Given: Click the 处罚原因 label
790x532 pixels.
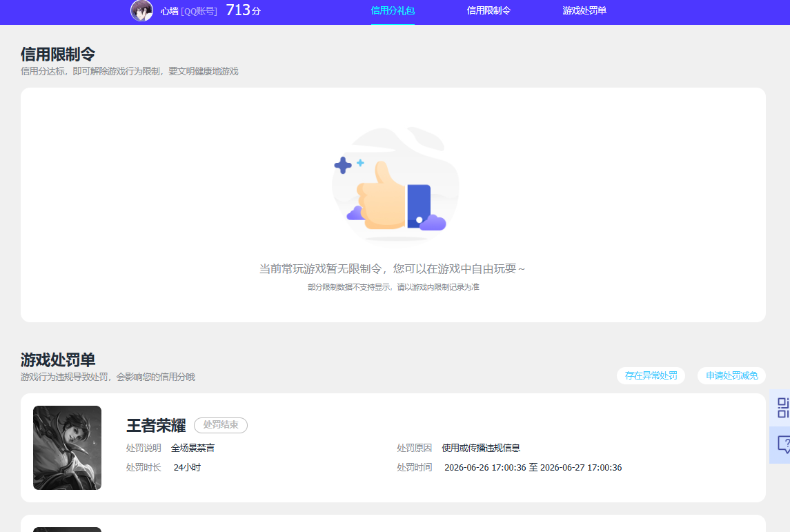Looking at the screenshot, I should point(414,448).
